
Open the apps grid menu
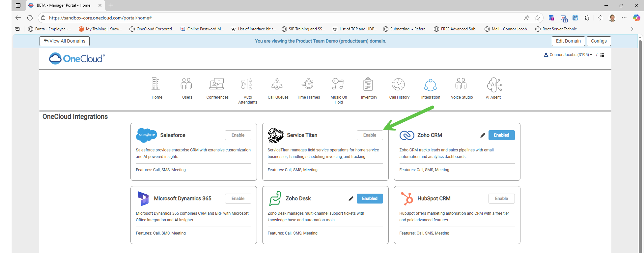(602, 55)
